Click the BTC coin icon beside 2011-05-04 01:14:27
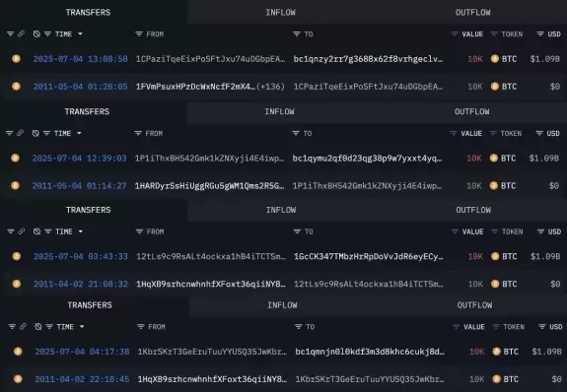Screen dimensions: 567x392 tap(15, 185)
